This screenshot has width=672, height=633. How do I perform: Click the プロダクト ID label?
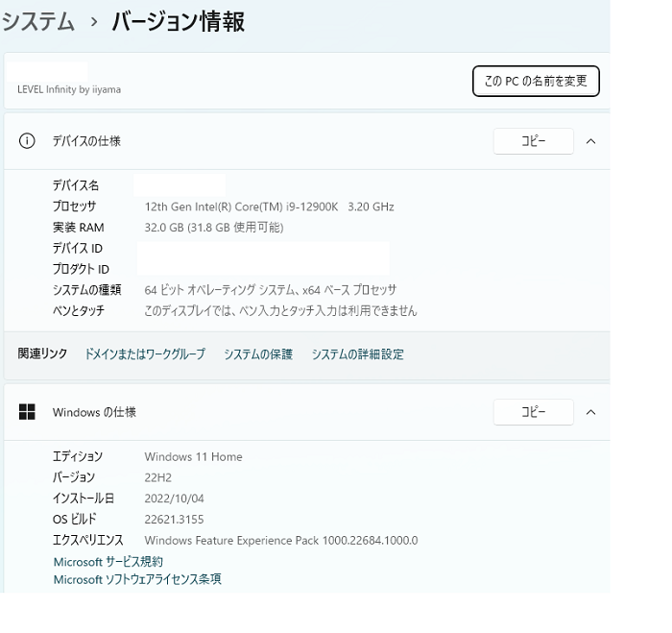[x=81, y=269]
